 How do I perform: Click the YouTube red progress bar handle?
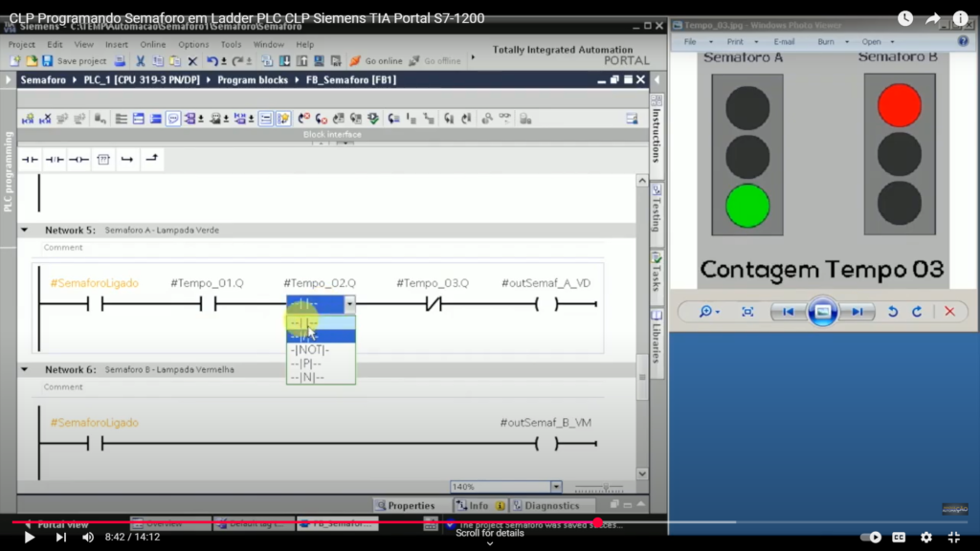(598, 522)
